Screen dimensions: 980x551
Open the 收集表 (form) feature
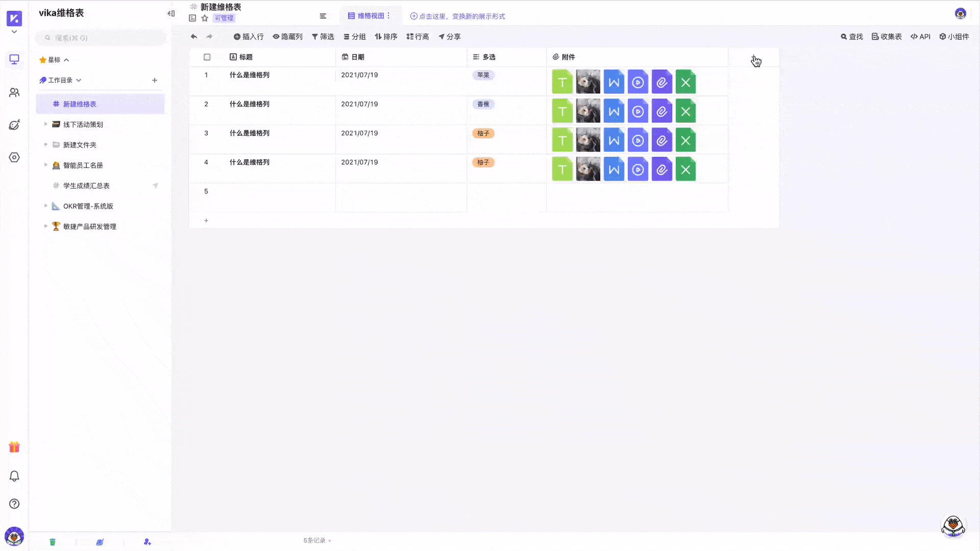[887, 36]
